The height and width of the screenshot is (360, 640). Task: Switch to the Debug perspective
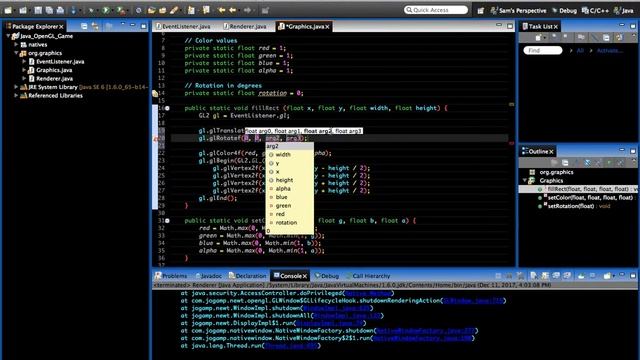tap(564, 11)
